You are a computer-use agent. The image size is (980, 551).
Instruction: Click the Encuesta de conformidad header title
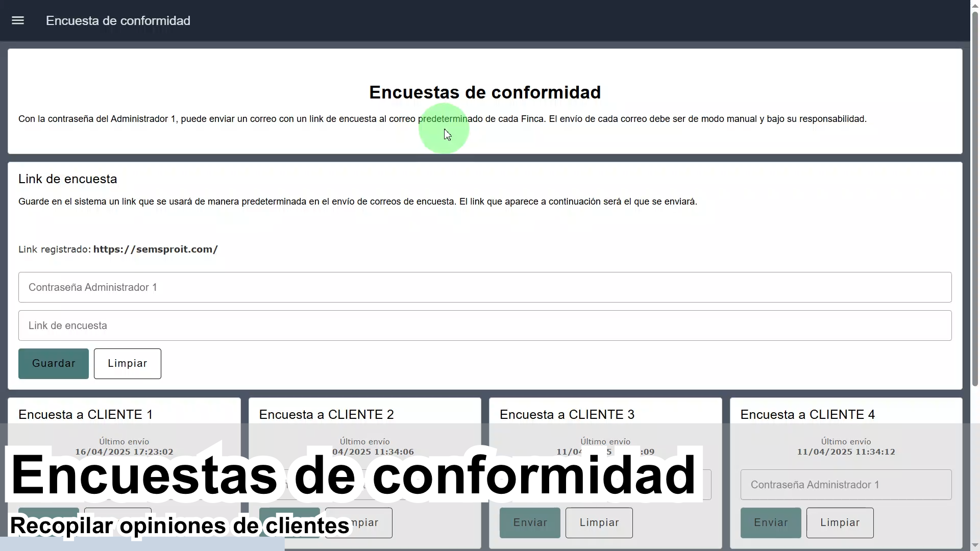click(118, 21)
